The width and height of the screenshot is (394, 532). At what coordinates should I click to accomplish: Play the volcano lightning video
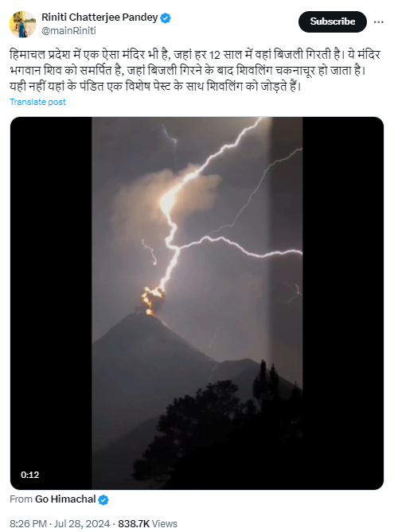point(197,303)
